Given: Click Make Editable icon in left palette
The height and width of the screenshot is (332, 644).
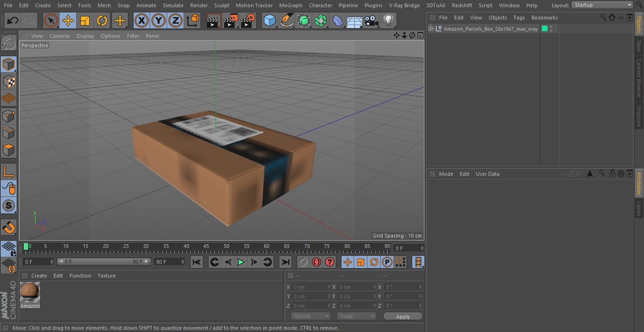Looking at the screenshot, I should tap(8, 43).
